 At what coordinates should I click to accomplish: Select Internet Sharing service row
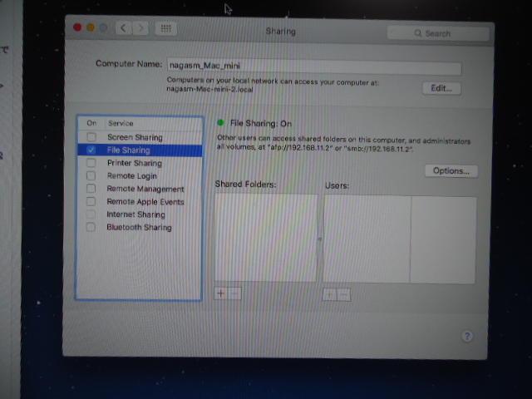140,214
